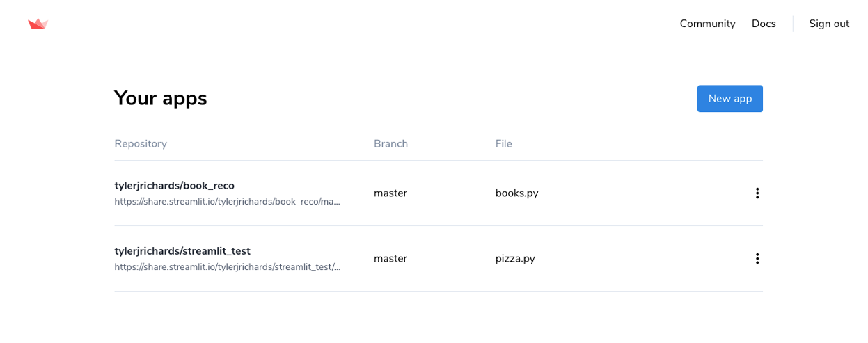The height and width of the screenshot is (343, 868).
Task: Select the pizza.py file cell
Action: pyautogui.click(x=515, y=259)
